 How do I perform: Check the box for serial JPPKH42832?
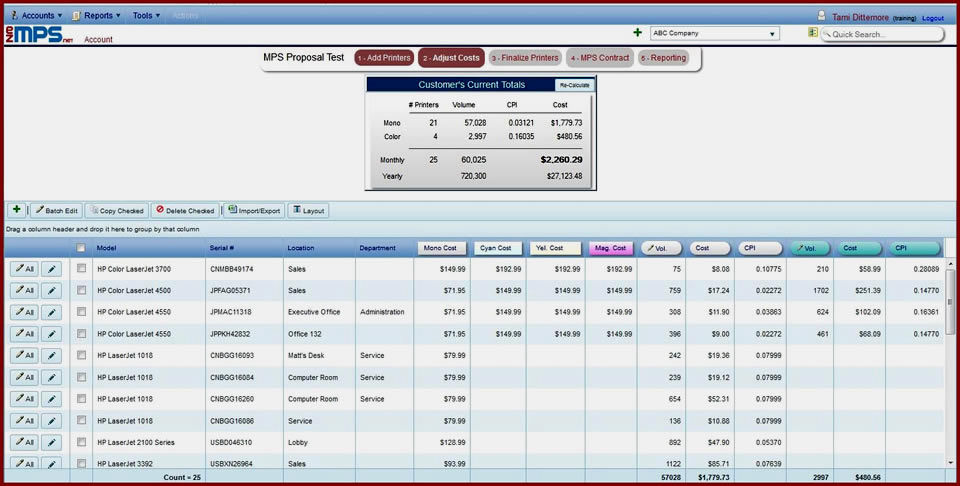tap(81, 334)
